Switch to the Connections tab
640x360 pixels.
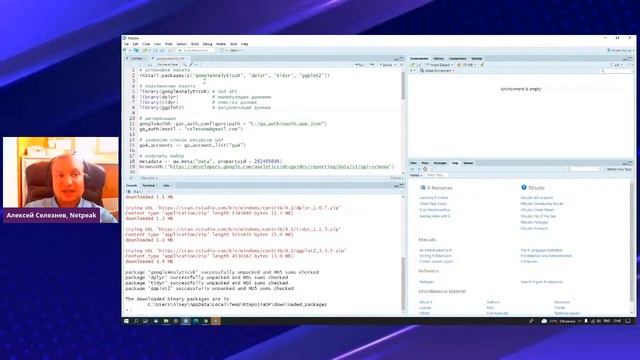pyautogui.click(x=457, y=59)
